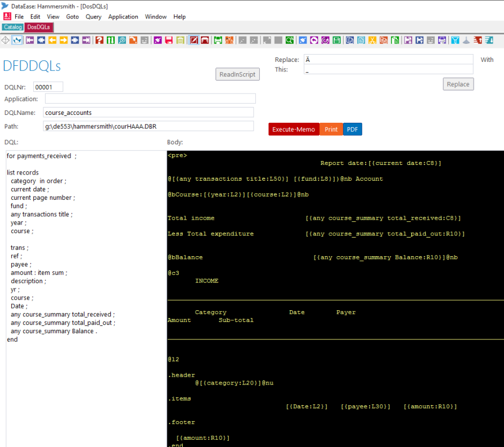Open the View menu
This screenshot has height=447, width=504.
[53, 17]
